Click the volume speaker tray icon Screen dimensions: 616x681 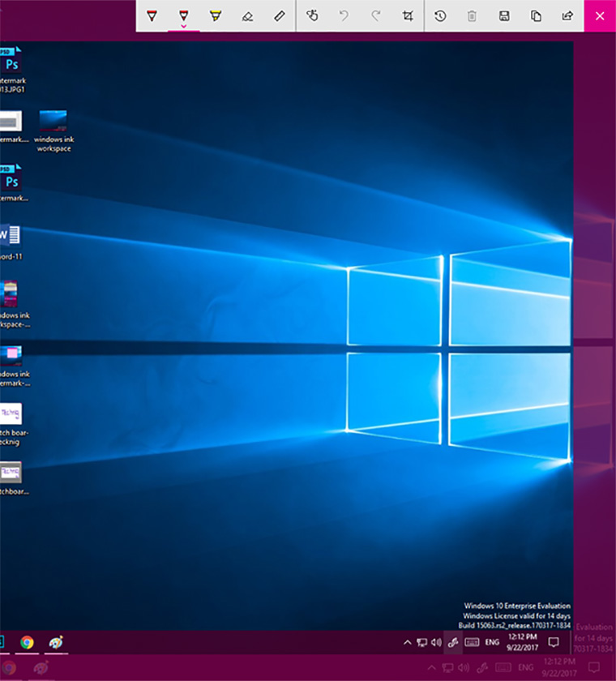[x=436, y=642]
